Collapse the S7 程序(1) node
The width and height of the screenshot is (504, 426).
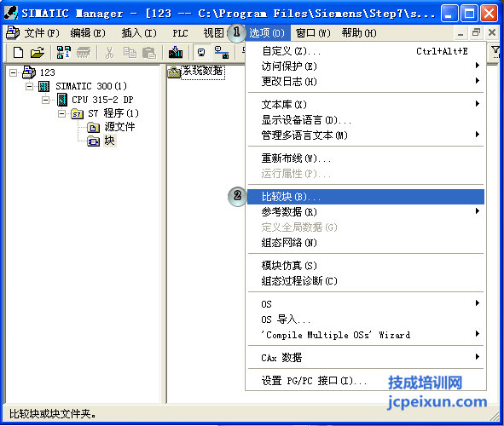click(61, 113)
